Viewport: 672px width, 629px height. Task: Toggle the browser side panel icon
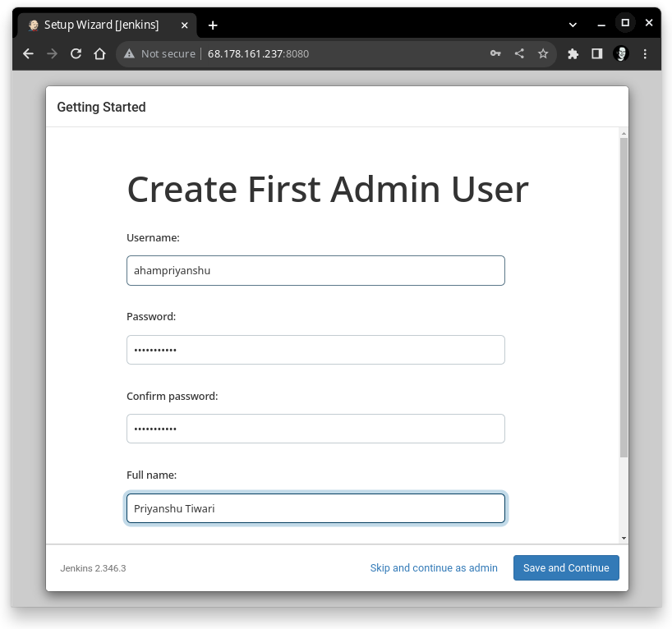click(597, 53)
